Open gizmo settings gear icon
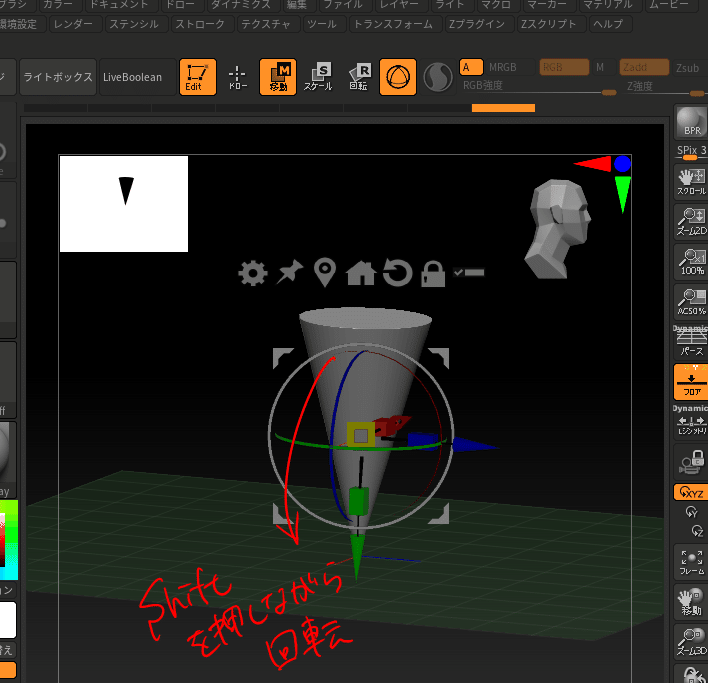 point(253,273)
